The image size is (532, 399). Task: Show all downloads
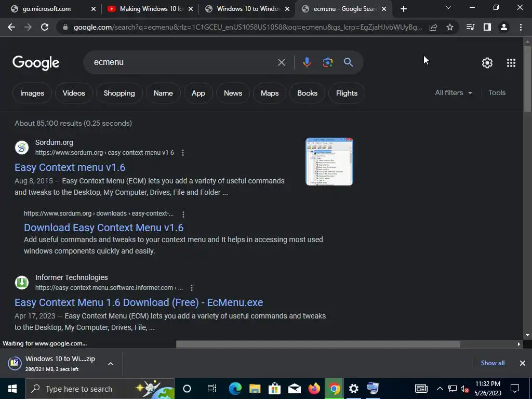pos(493,363)
